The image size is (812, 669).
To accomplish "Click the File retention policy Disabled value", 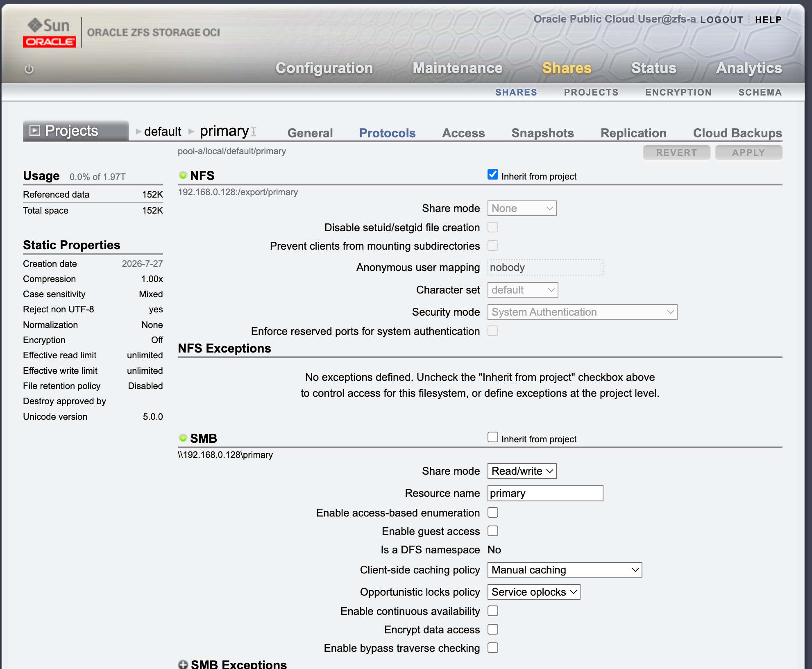I will pyautogui.click(x=145, y=386).
